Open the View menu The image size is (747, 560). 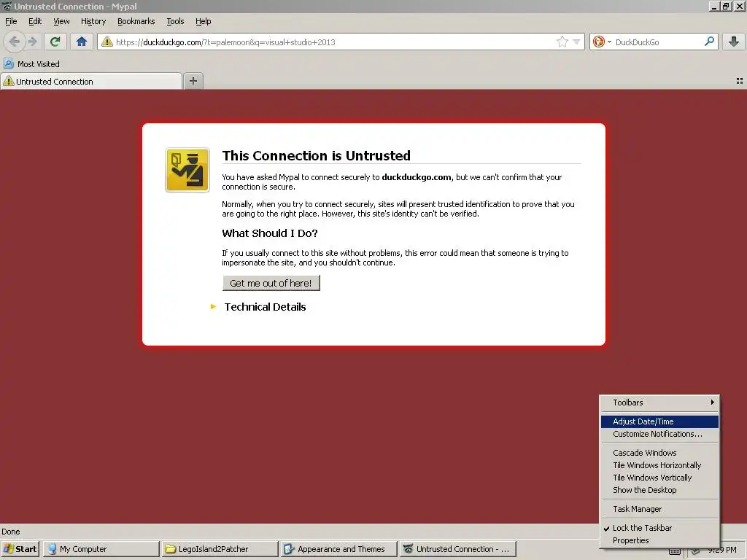coord(61,21)
